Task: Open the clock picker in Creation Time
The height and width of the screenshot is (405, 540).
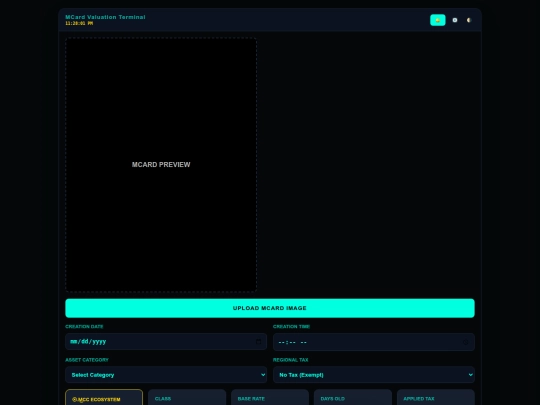Action: point(466,342)
